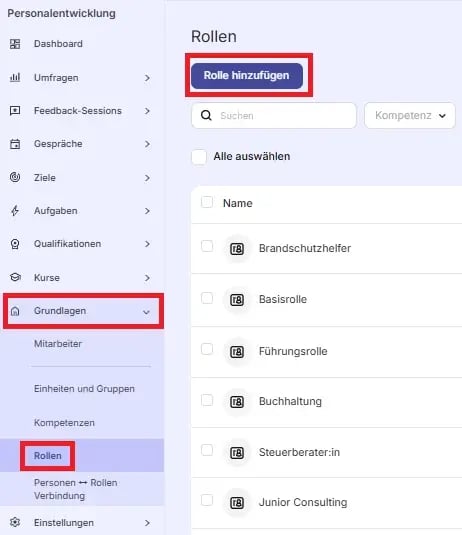Click the Rollen page heading
The height and width of the screenshot is (535, 462).
click(214, 36)
